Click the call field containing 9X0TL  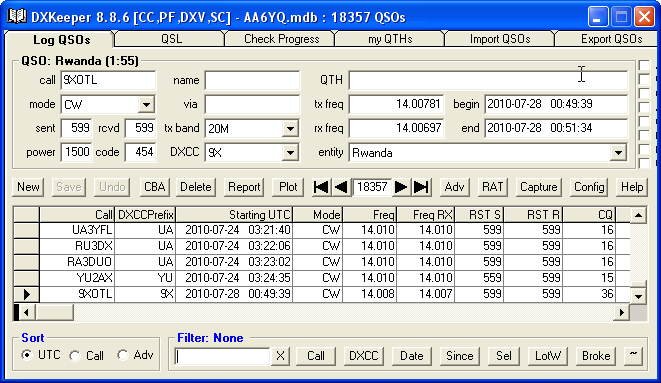coord(108,80)
